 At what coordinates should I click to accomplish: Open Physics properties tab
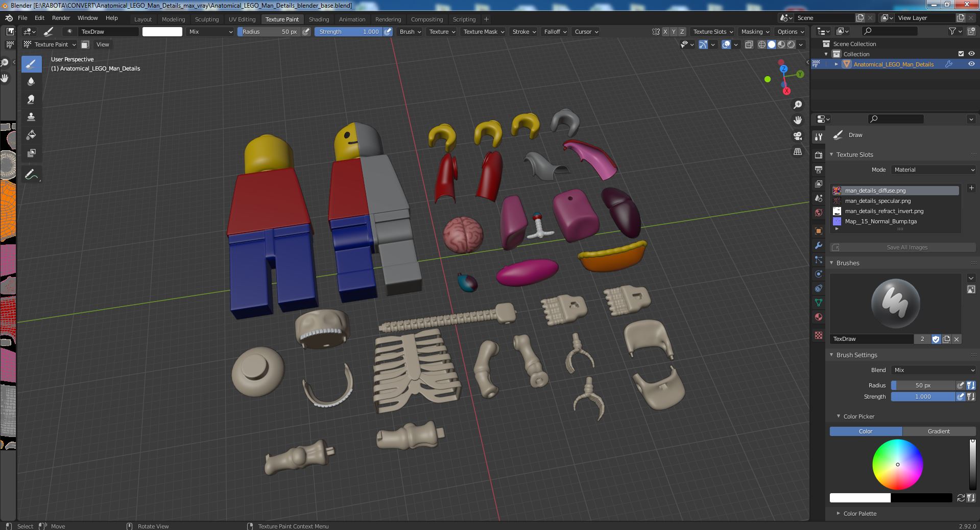[x=819, y=274]
